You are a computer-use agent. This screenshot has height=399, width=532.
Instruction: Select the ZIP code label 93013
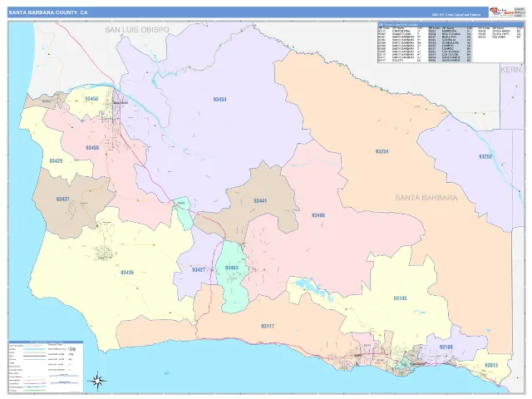491,366
